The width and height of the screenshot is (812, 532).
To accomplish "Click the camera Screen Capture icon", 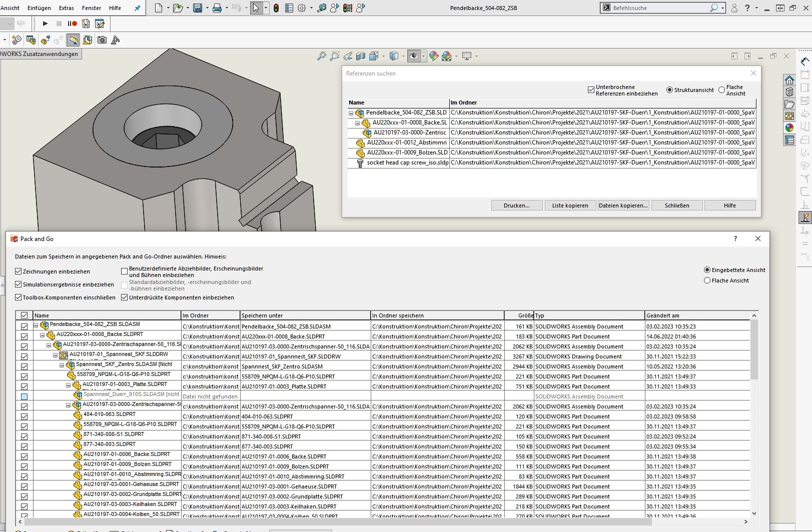I will point(102,40).
